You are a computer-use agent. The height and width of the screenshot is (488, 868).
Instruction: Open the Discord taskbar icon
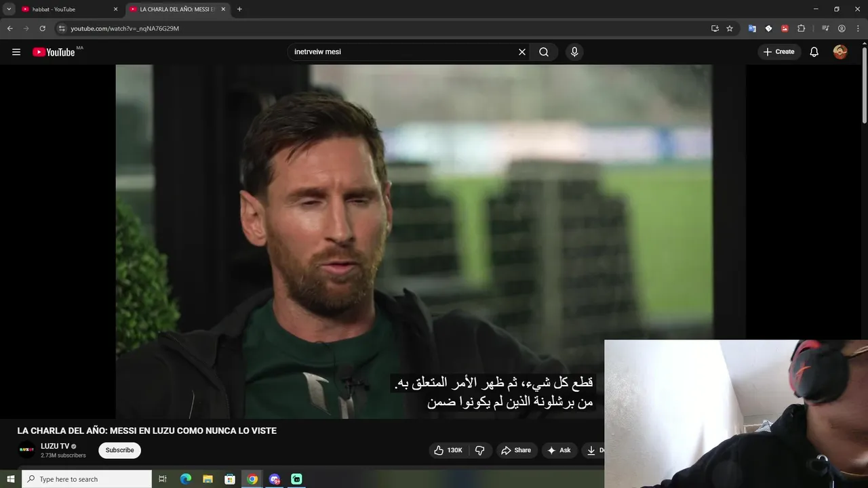pos(275,479)
